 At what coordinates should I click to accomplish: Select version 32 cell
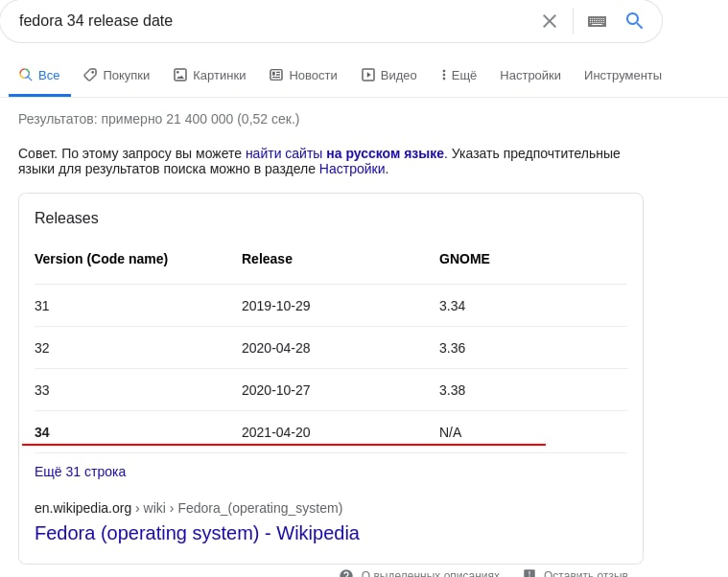click(x=42, y=348)
